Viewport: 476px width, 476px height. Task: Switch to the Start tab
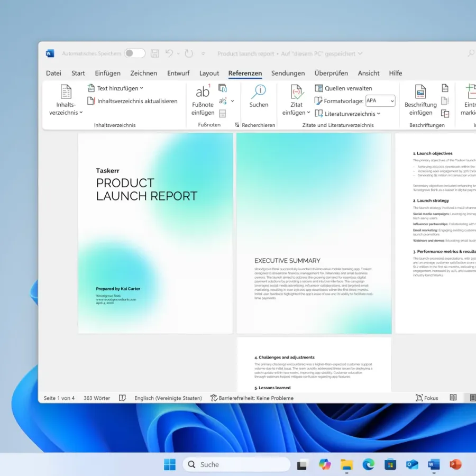point(78,73)
